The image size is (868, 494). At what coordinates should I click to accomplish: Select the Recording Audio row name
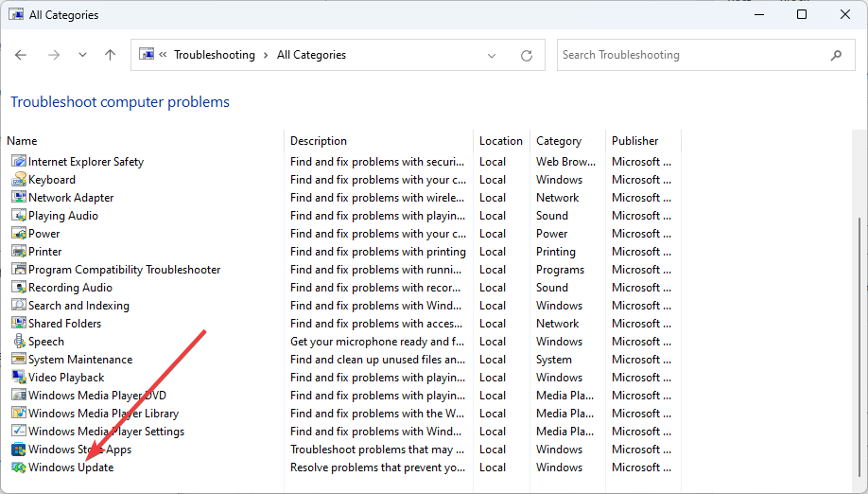pos(70,288)
